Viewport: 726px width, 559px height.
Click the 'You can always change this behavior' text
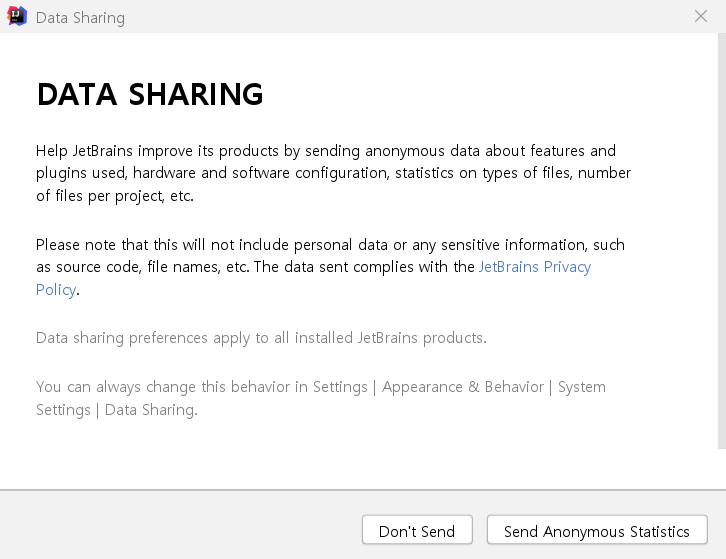click(321, 398)
